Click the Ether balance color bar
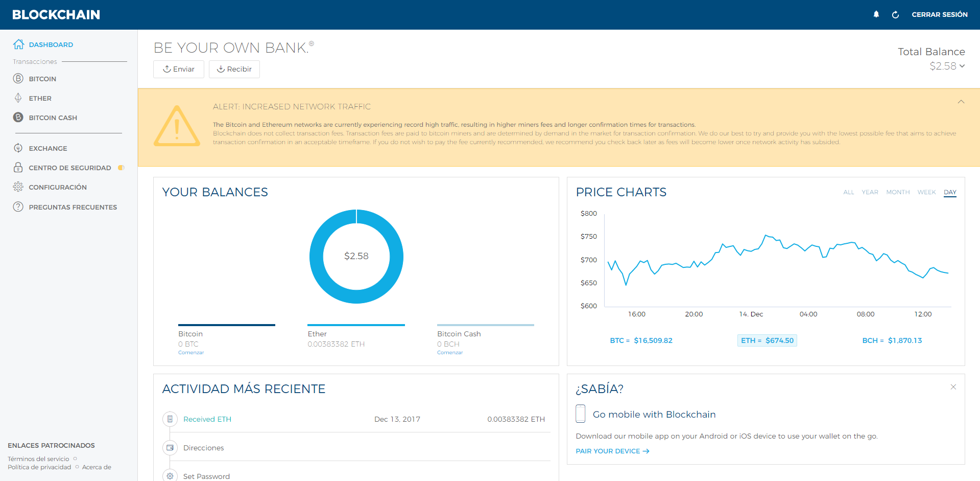Image resolution: width=980 pixels, height=481 pixels. pos(356,325)
